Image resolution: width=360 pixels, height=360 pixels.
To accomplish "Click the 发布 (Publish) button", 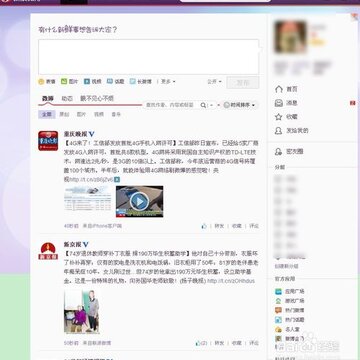I will pyautogui.click(x=243, y=83).
